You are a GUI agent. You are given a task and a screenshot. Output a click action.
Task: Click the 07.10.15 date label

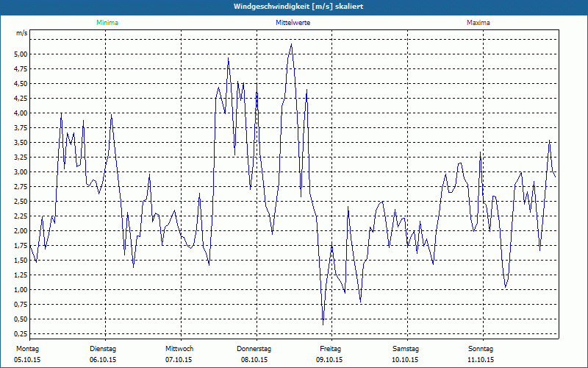pos(179,360)
